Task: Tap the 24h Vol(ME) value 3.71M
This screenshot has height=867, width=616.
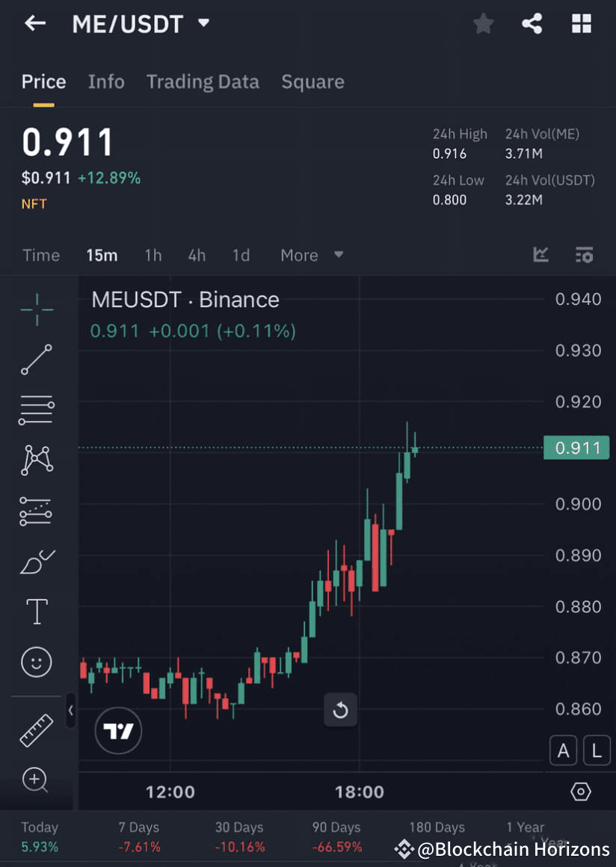Action: pyautogui.click(x=523, y=154)
